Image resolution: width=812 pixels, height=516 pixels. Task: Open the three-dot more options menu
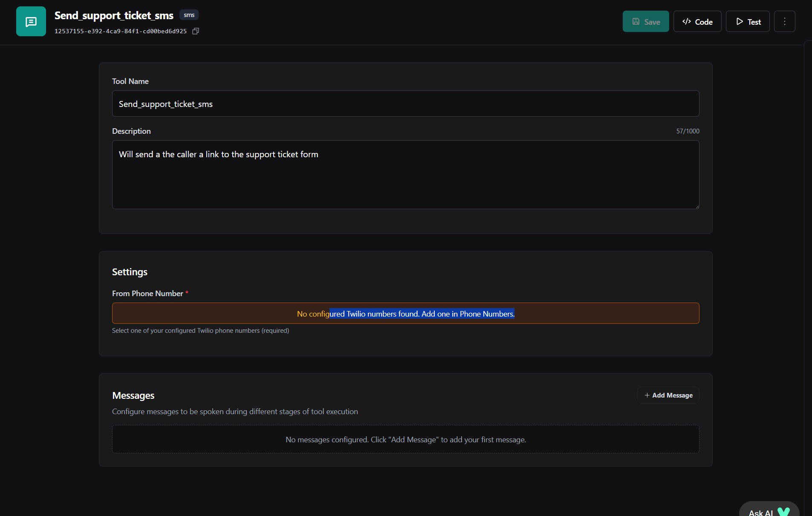point(784,21)
